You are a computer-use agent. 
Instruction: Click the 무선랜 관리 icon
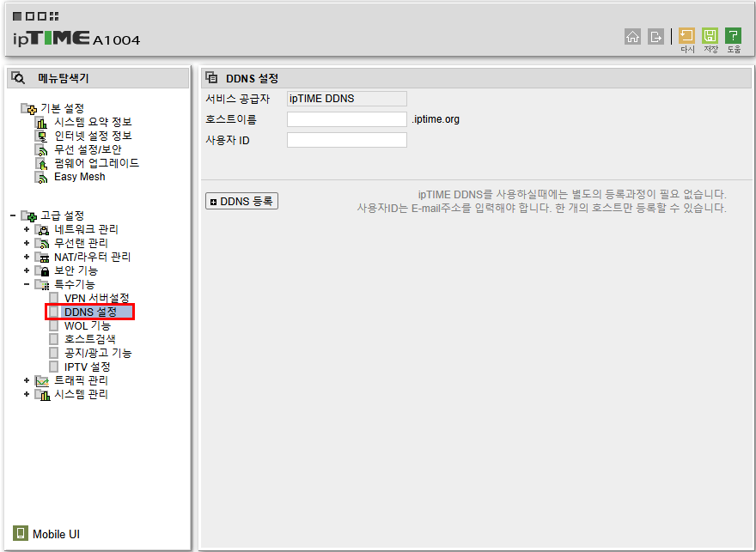(x=42, y=243)
